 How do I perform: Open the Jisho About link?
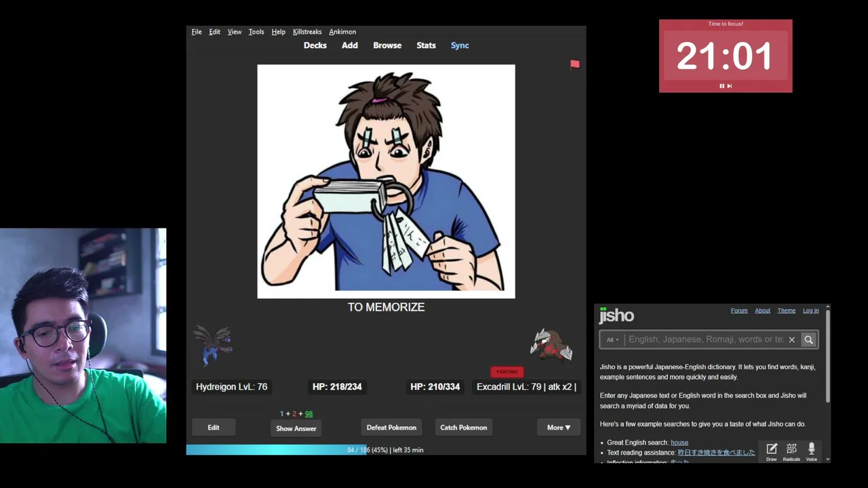pos(762,310)
